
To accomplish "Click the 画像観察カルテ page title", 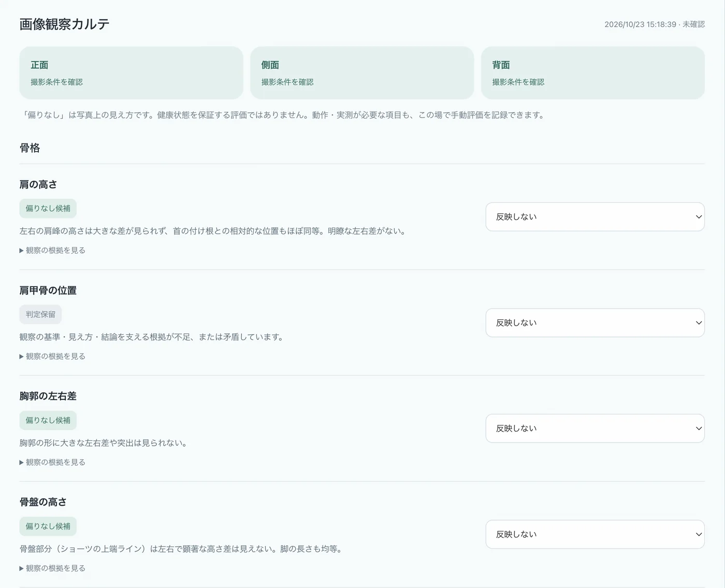I will tap(65, 24).
